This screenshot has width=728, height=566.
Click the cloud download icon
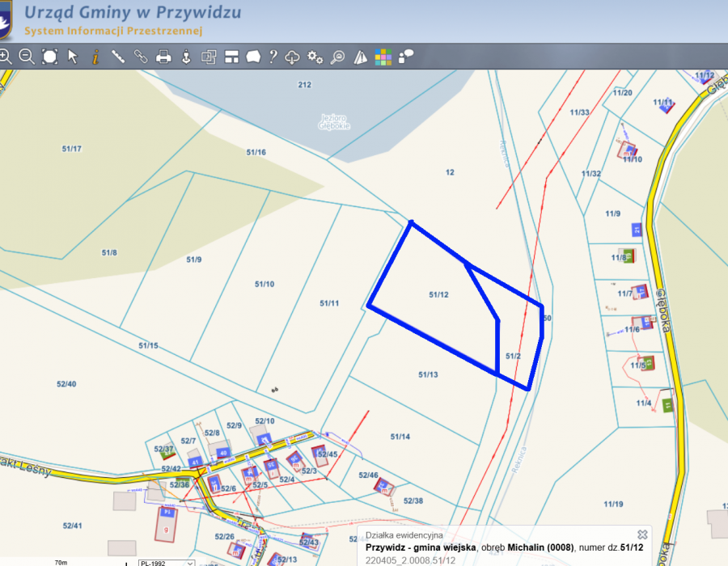[x=293, y=57]
